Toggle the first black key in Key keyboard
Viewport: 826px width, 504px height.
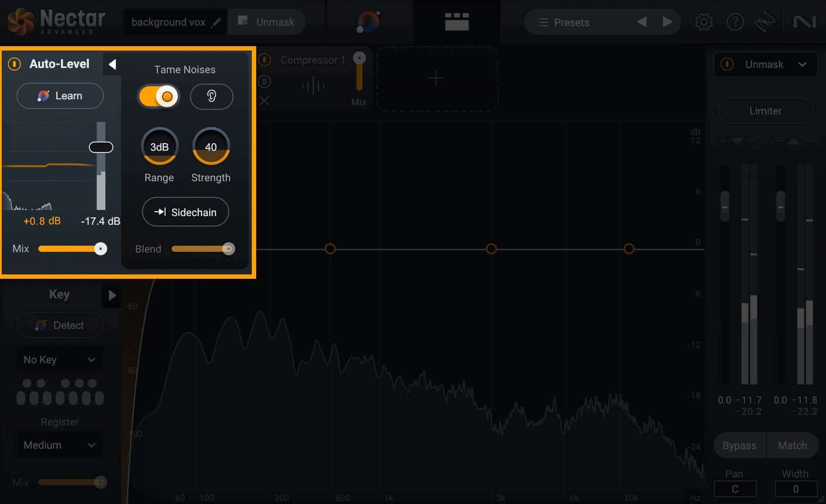click(27, 383)
